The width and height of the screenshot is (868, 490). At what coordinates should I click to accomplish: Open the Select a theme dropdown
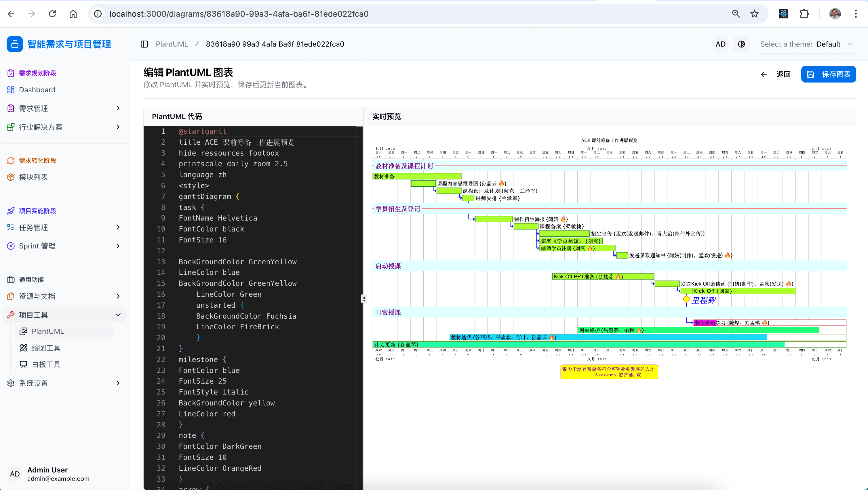806,44
